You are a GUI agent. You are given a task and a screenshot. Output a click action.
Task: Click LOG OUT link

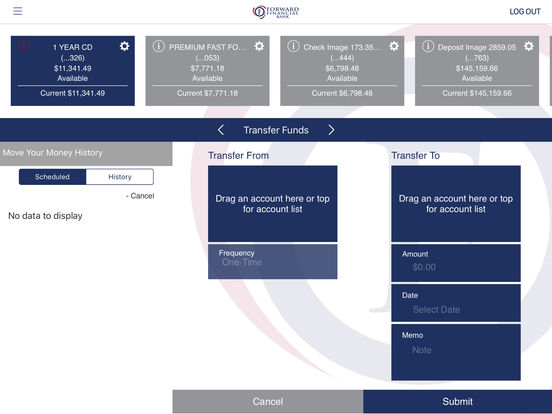(x=525, y=12)
